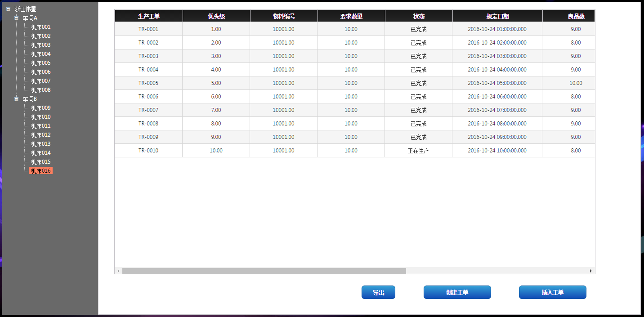Click 物料编号 10001.00 in TR-0004 row
Screen dimensions: 644x317
click(284, 70)
